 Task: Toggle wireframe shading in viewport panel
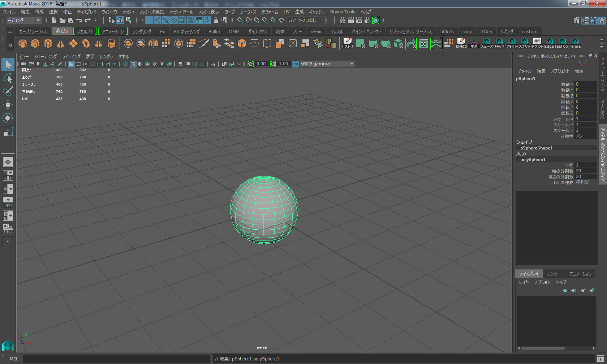(126, 64)
